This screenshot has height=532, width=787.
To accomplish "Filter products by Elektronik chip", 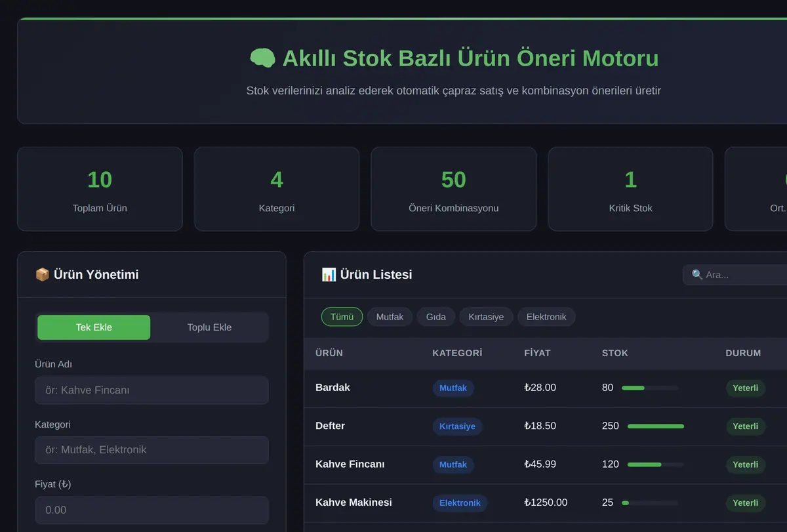I will point(546,317).
